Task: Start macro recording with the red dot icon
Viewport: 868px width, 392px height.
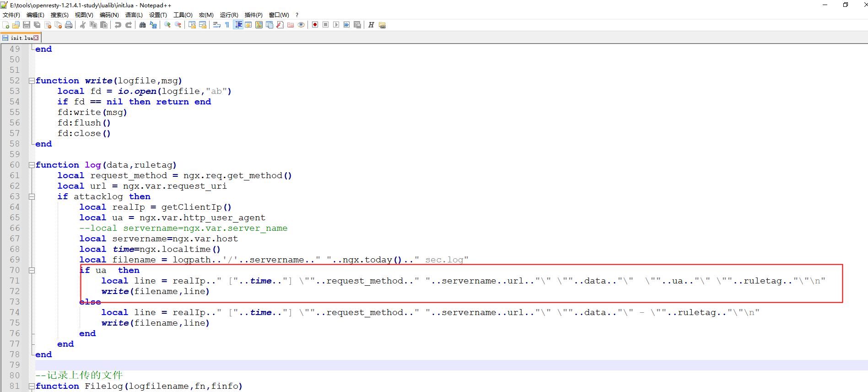Action: coord(315,25)
